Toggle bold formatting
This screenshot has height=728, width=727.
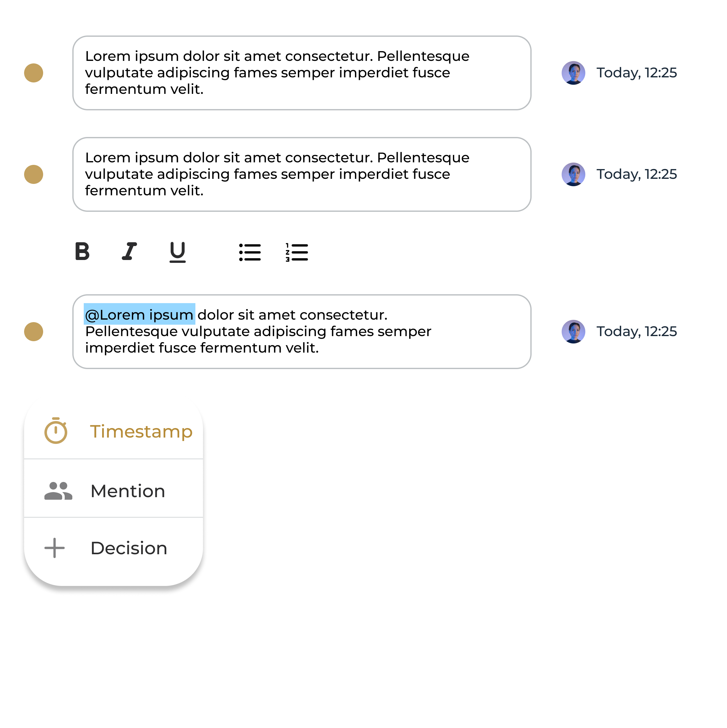pos(82,251)
